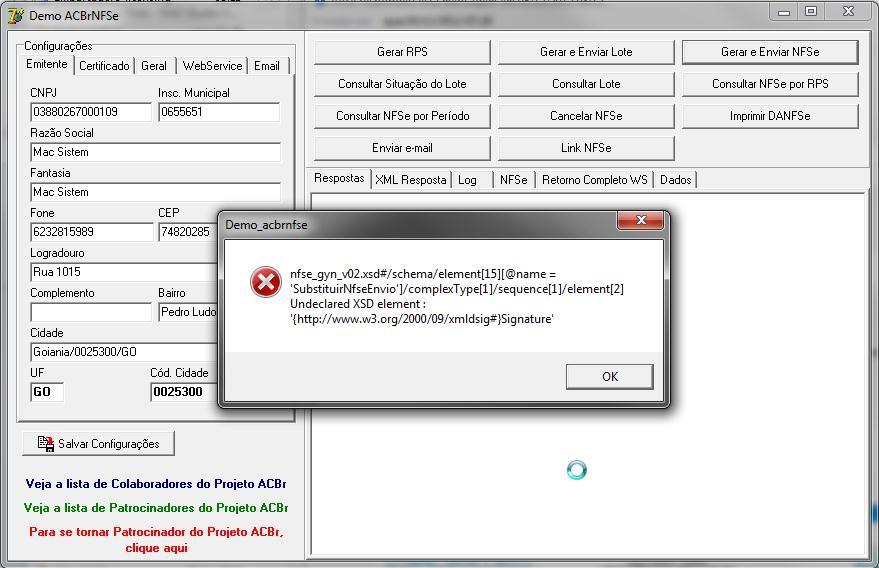Click Consultar Situação do Lote
The width and height of the screenshot is (879, 568).
pyautogui.click(x=402, y=84)
